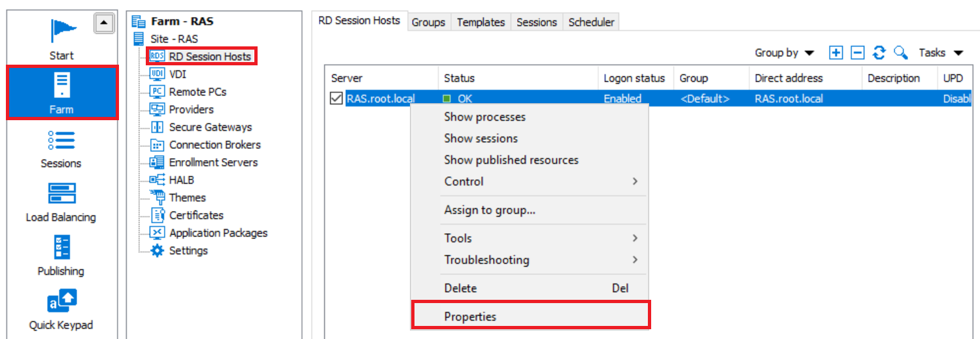This screenshot has height=339, width=980.
Task: Click the Start flag icon
Action: coord(63,31)
